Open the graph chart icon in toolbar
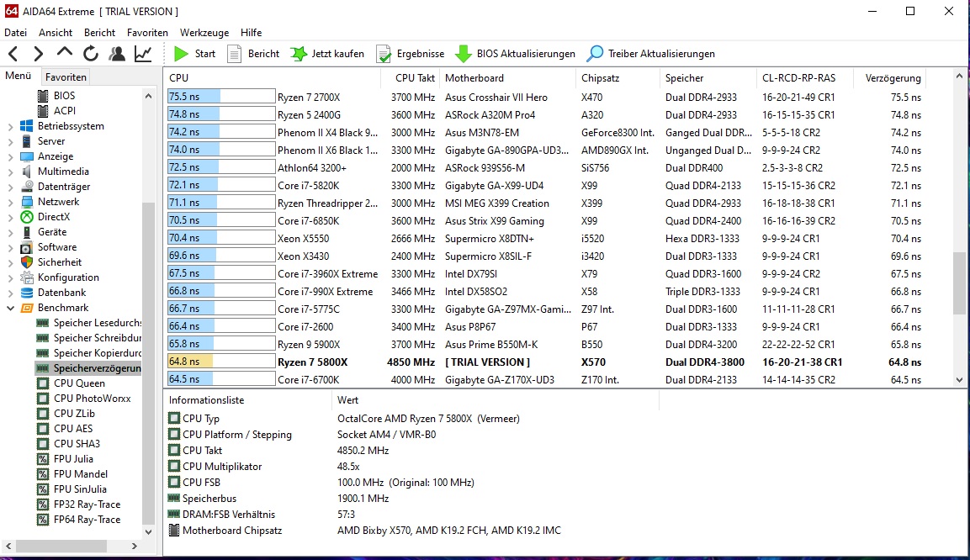970x560 pixels. (144, 54)
